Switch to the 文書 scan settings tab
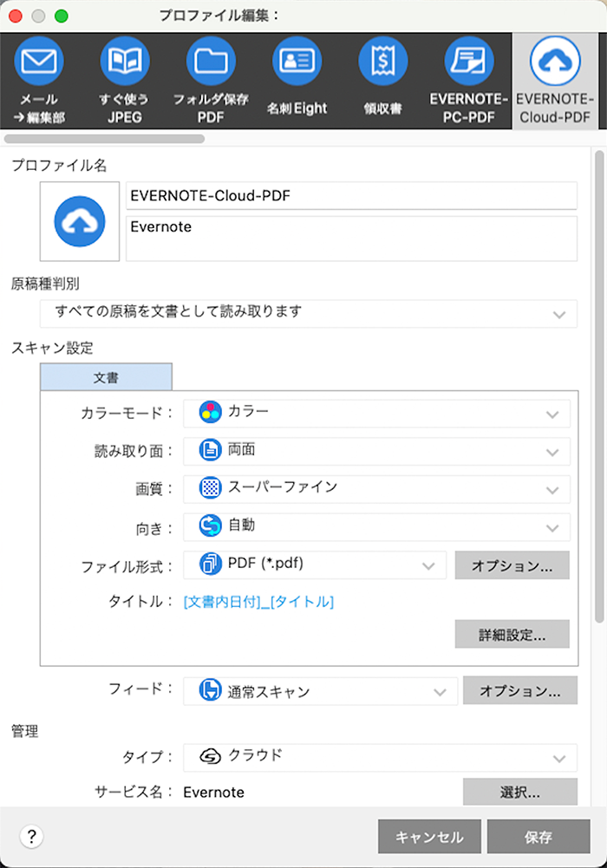 tap(105, 376)
